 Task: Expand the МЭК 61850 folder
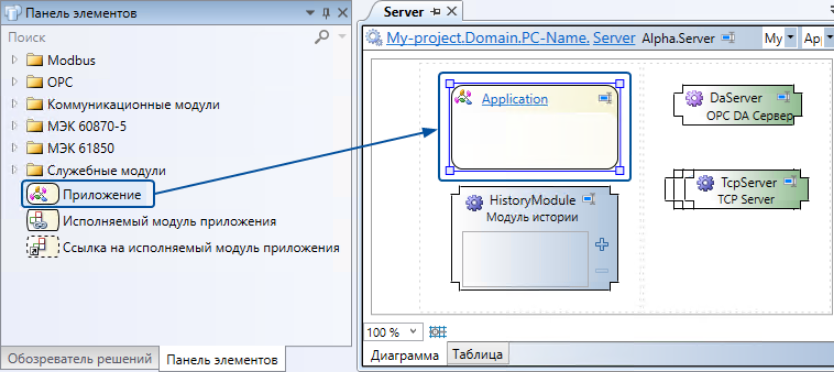point(14,148)
